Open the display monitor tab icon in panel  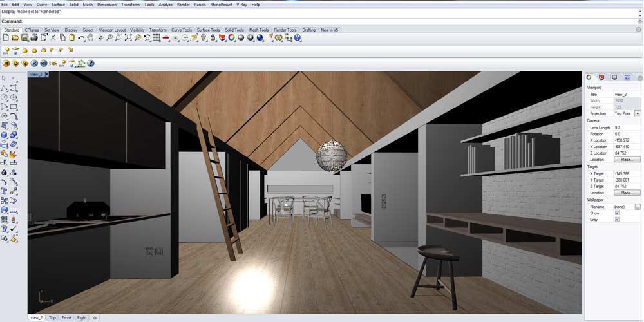click(614, 77)
